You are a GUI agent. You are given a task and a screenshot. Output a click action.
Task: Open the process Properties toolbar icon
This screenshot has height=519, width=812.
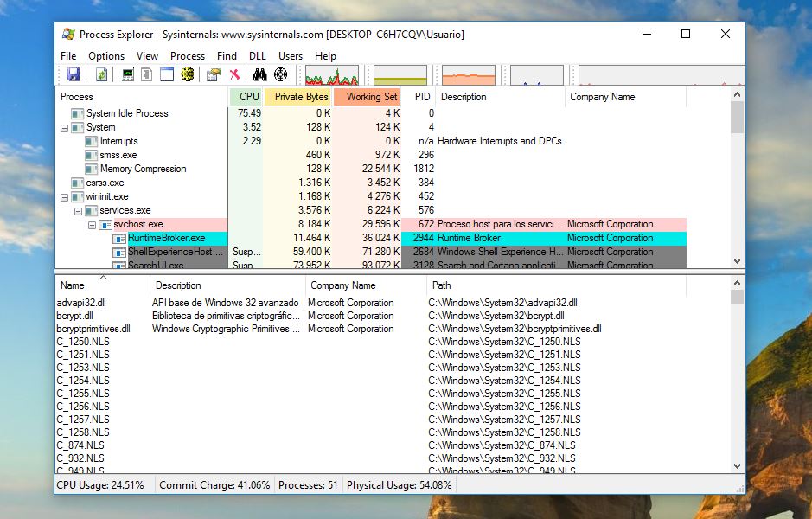pos(214,74)
